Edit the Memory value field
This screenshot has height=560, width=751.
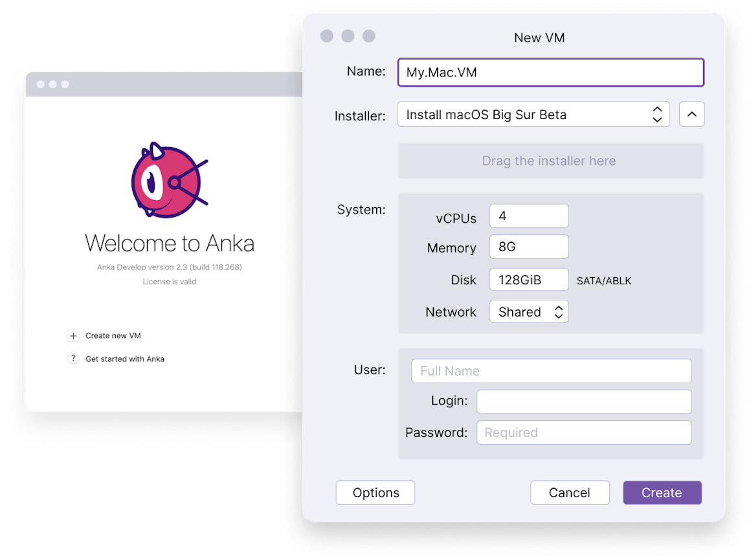[529, 247]
